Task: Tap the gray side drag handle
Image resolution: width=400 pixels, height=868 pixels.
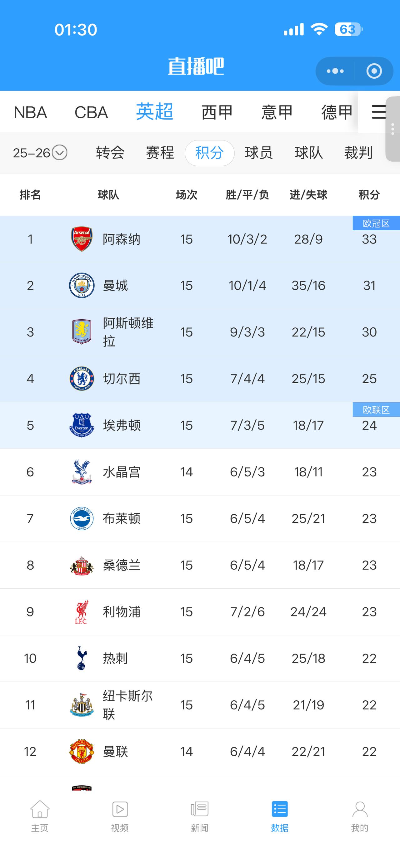Action: [392, 130]
